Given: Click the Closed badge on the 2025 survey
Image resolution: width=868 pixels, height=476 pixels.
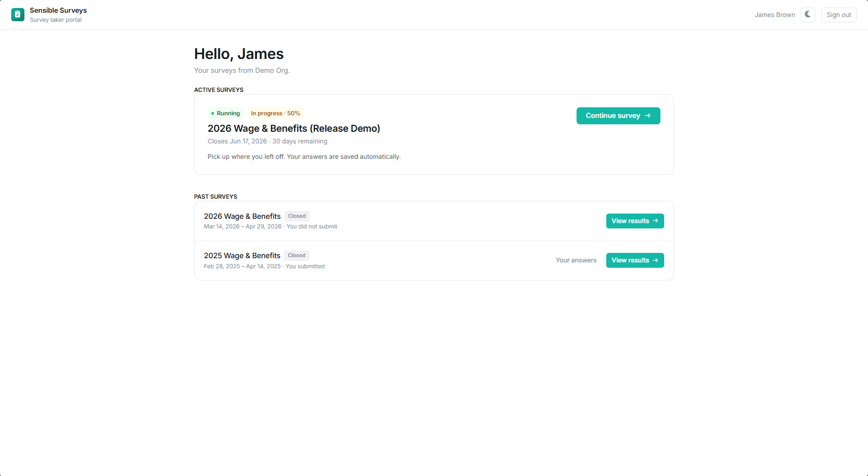Looking at the screenshot, I should (297, 256).
